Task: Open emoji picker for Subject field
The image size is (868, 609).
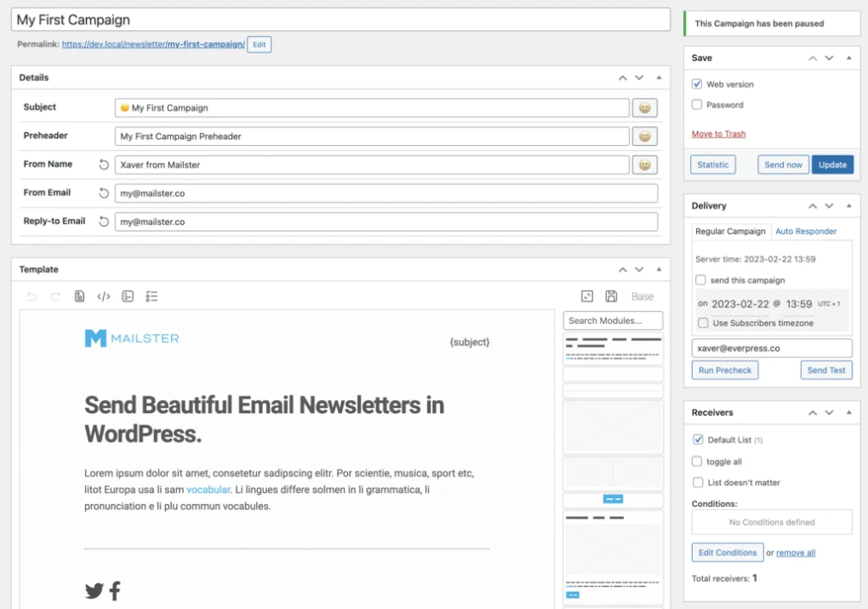Action: (x=645, y=108)
